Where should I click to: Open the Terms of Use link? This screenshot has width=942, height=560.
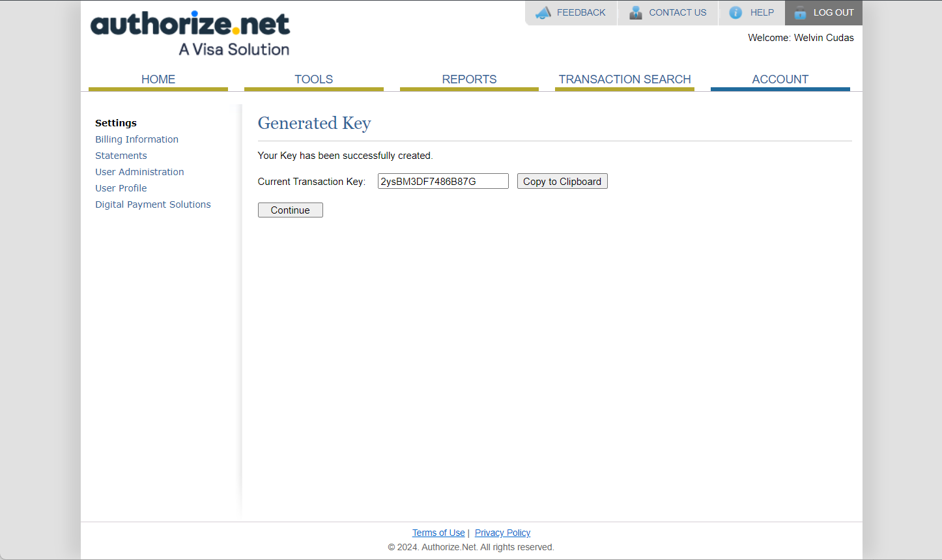pyautogui.click(x=438, y=533)
